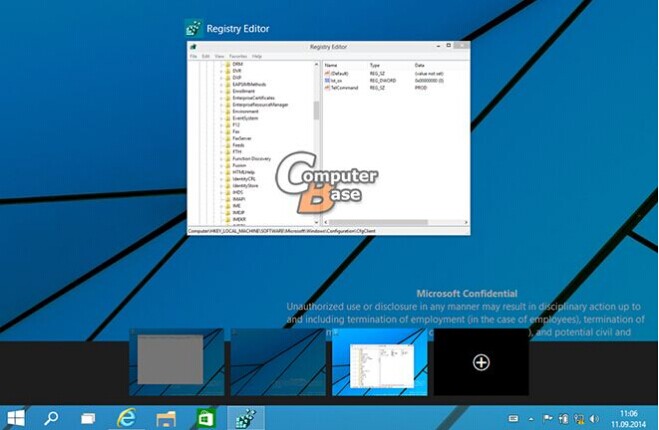Expand the EnterpriseCertificates key
The width and height of the screenshot is (659, 430).
tap(221, 98)
